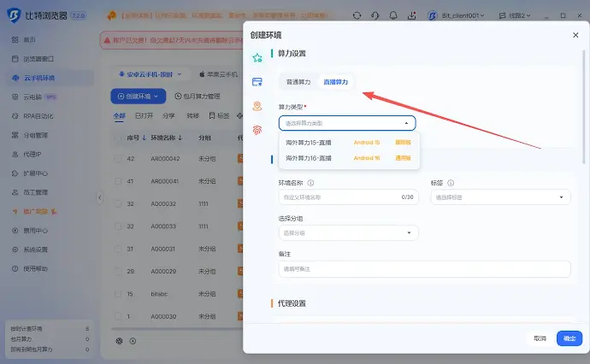Switch to the 直播算力 tab
Image resolution: width=590 pixels, height=364 pixels.
click(x=336, y=81)
